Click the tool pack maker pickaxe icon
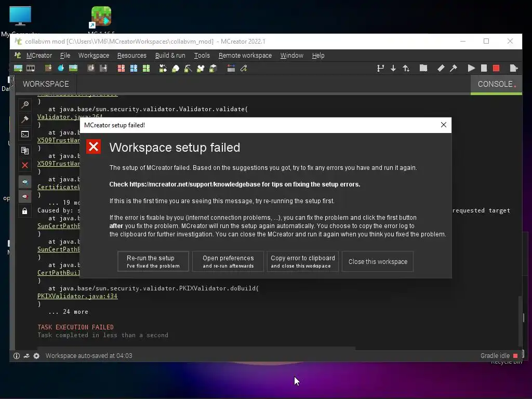Viewport: 532px width, 399px height. (188, 69)
